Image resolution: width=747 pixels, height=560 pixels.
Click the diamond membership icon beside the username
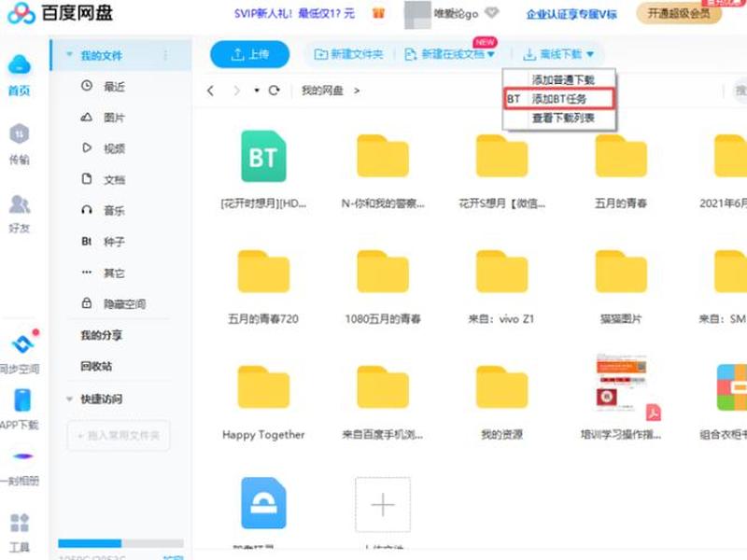tap(492, 13)
